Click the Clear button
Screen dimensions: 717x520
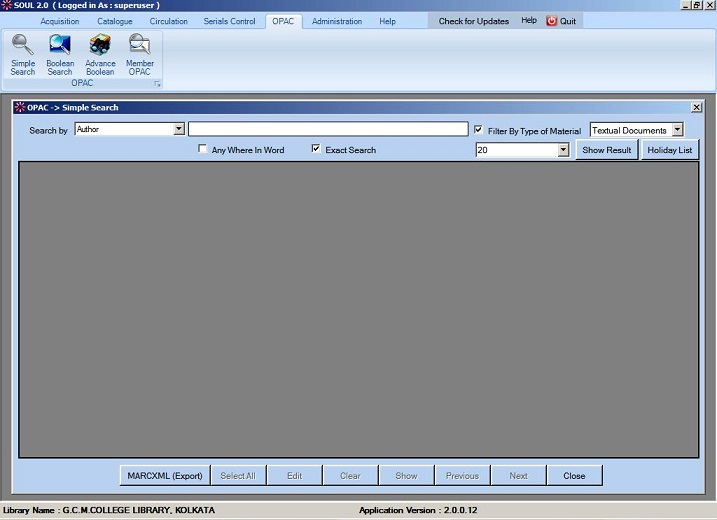point(350,476)
